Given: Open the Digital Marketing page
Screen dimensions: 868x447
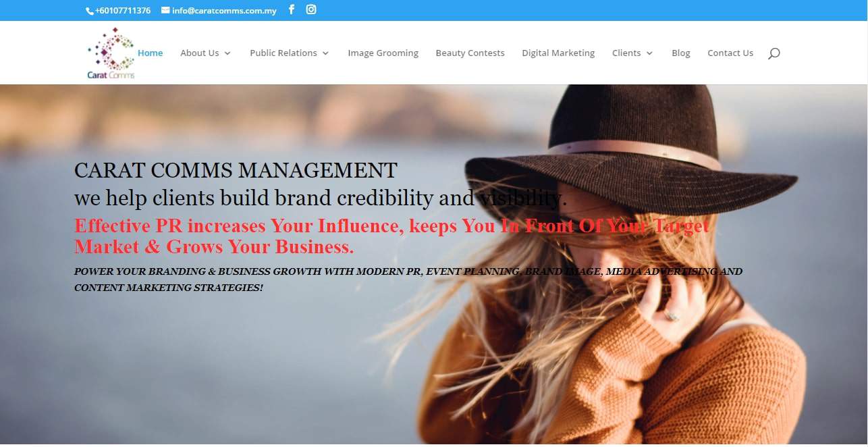Looking at the screenshot, I should [558, 53].
